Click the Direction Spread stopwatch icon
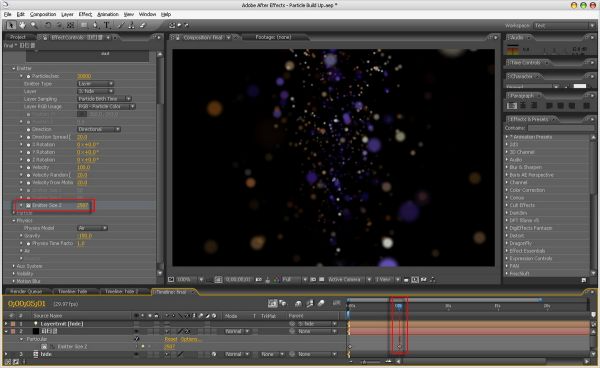The height and width of the screenshot is (368, 600). [x=28, y=137]
